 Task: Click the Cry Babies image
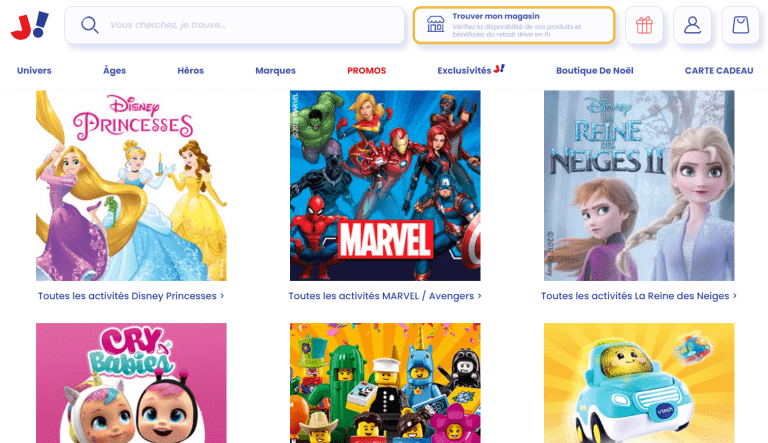131,383
